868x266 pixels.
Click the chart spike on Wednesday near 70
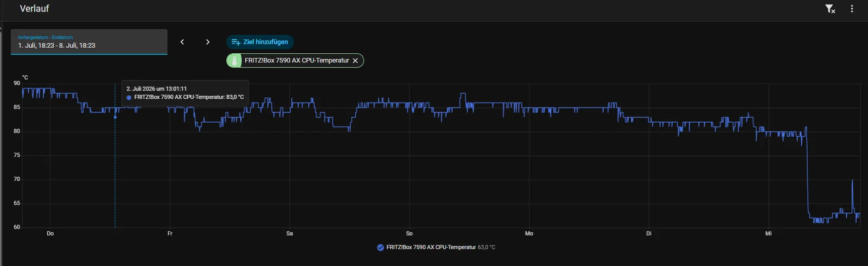(x=852, y=180)
